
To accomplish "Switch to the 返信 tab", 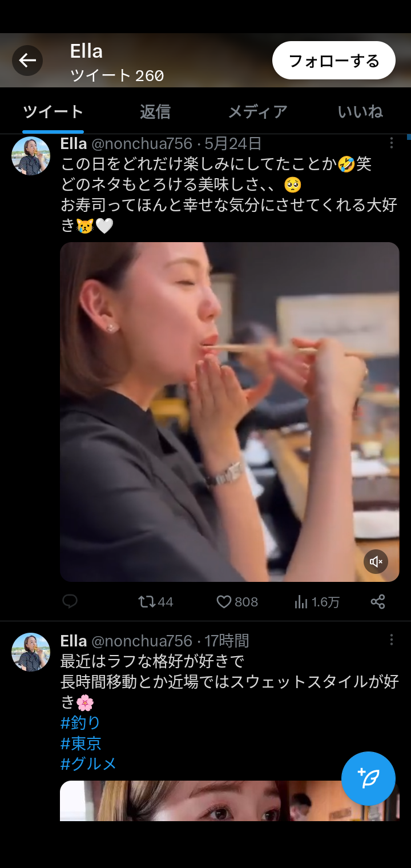I will pyautogui.click(x=155, y=111).
